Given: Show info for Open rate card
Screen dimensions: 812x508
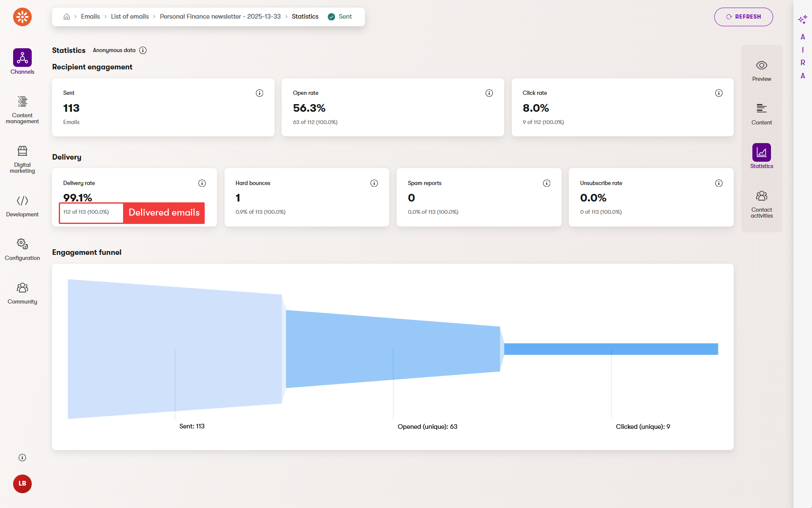Looking at the screenshot, I should pyautogui.click(x=489, y=93).
